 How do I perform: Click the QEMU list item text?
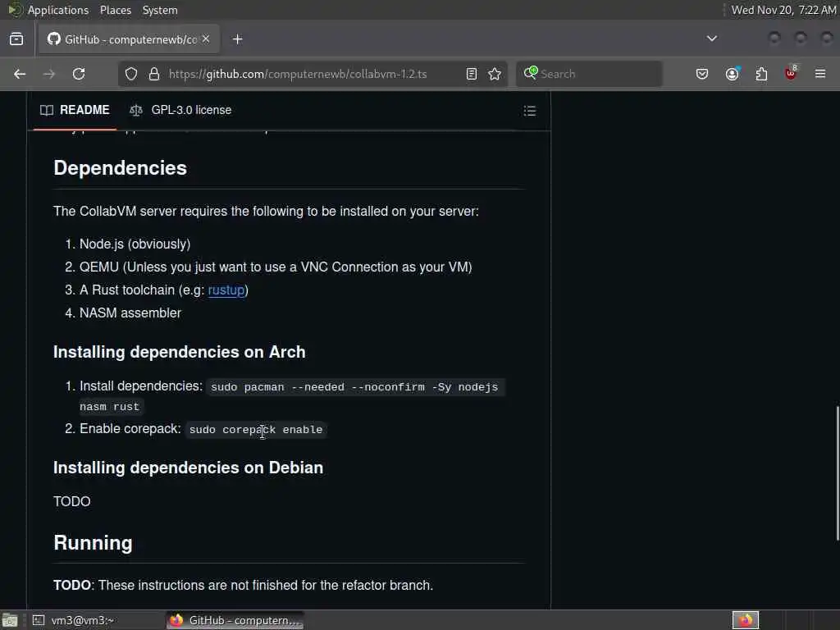276,267
